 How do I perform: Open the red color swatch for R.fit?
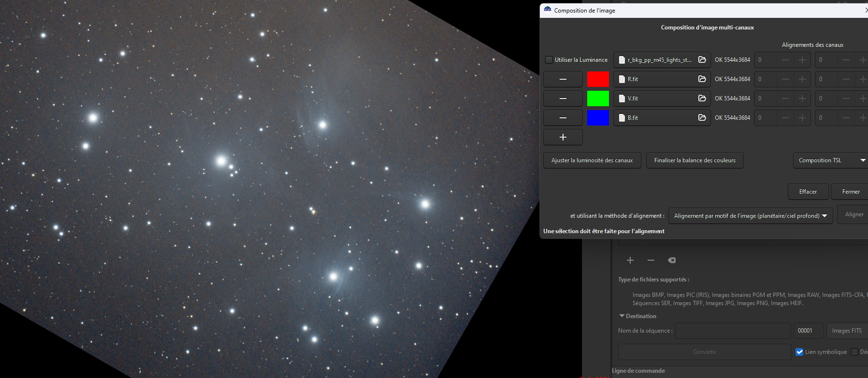point(598,79)
